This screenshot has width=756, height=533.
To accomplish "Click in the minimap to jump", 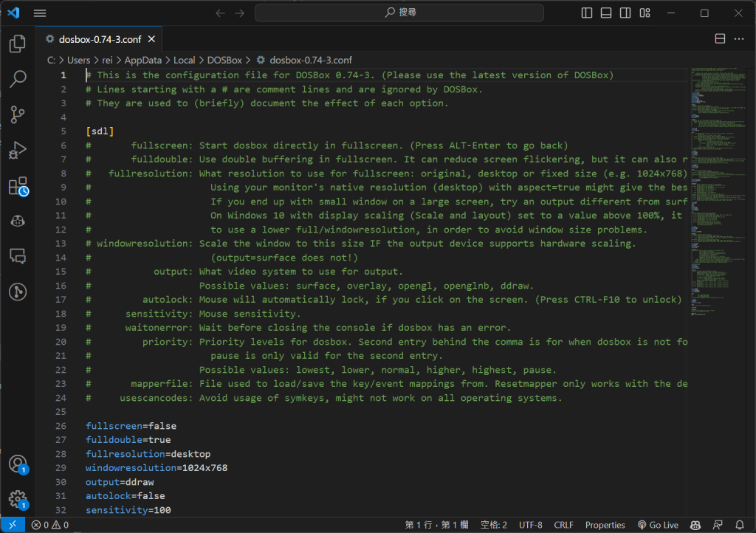I will (x=718, y=193).
